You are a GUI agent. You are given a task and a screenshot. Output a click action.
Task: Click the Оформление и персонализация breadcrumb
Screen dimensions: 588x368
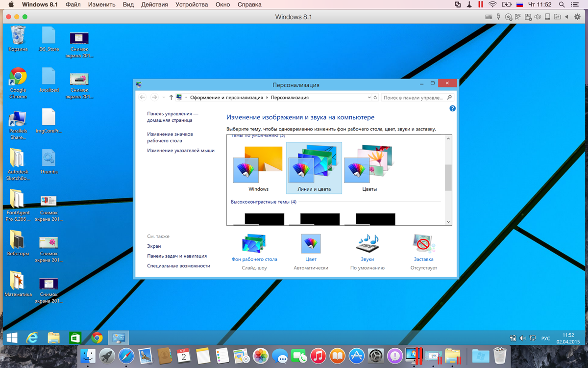coord(226,98)
